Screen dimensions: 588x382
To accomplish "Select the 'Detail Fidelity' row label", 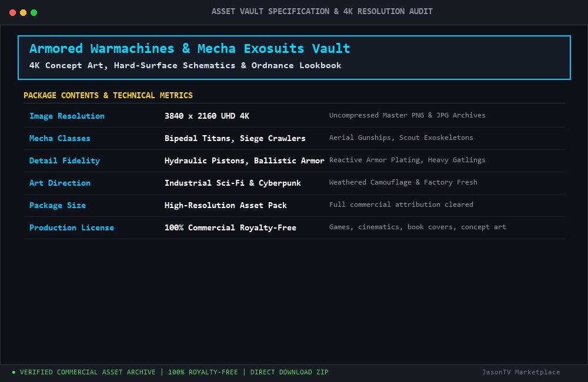I will tap(65, 161).
